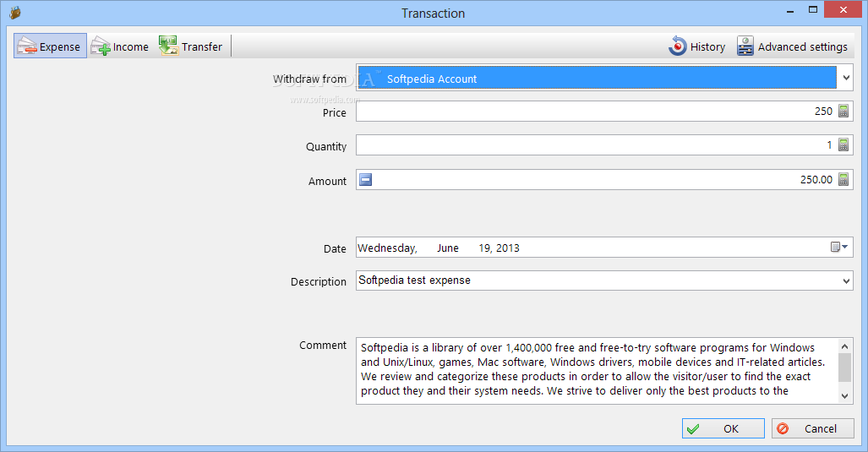The height and width of the screenshot is (452, 868).
Task: Confirm the transaction with OK
Action: (x=723, y=428)
